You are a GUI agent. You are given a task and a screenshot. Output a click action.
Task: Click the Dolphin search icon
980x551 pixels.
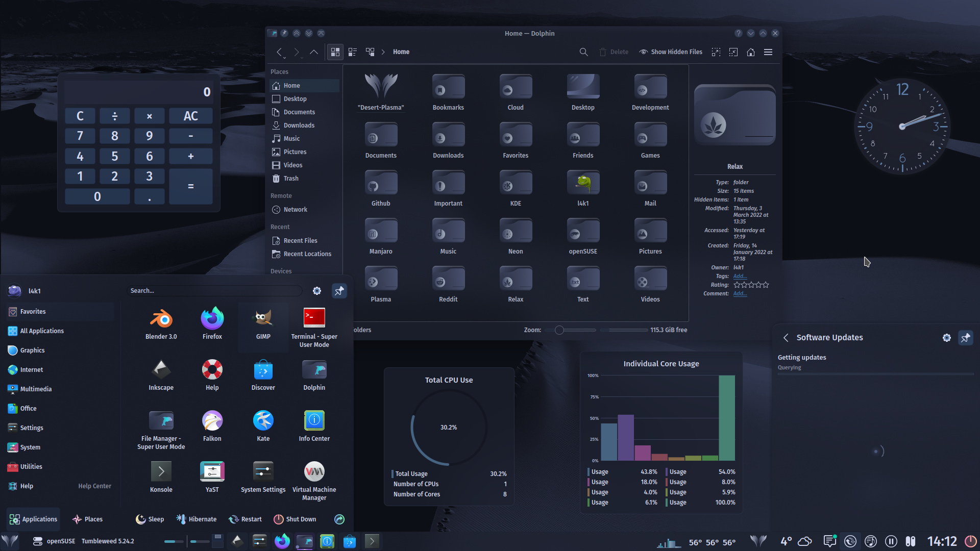click(x=583, y=52)
